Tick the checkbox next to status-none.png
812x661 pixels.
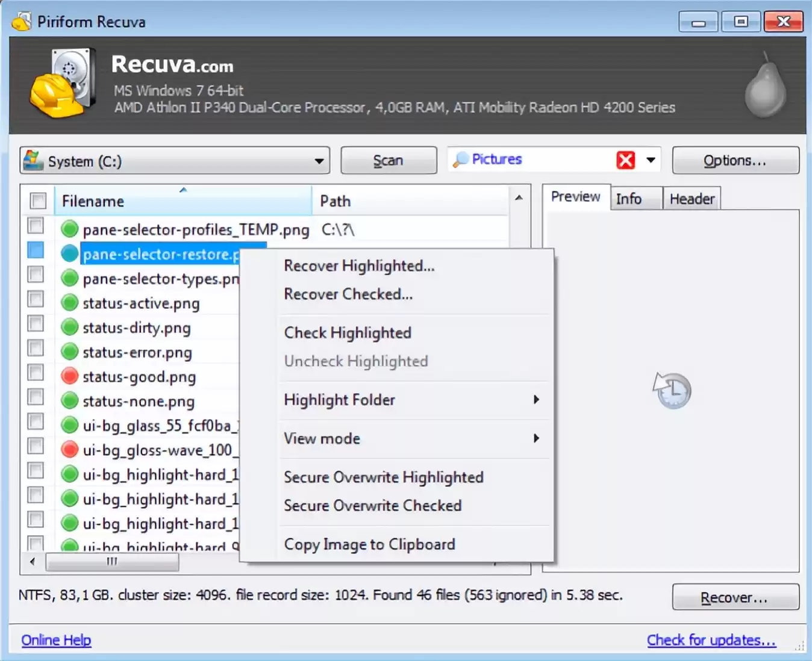pyautogui.click(x=36, y=397)
